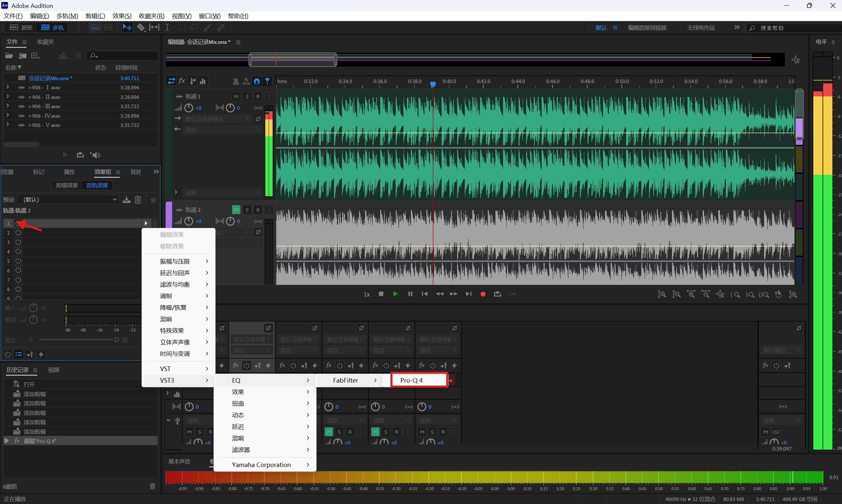842x504 pixels.
Task: Select the Razor tool in toolbar
Action: tap(141, 27)
